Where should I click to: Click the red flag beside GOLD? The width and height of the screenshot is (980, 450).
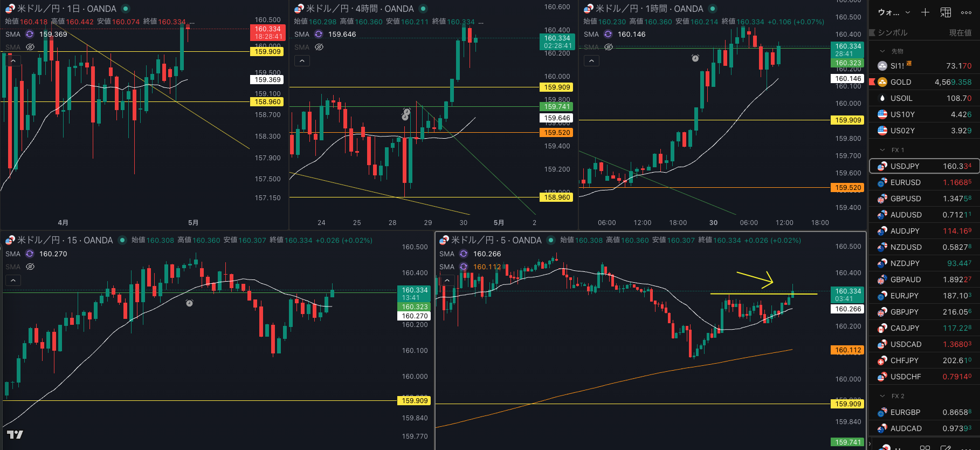(x=872, y=82)
